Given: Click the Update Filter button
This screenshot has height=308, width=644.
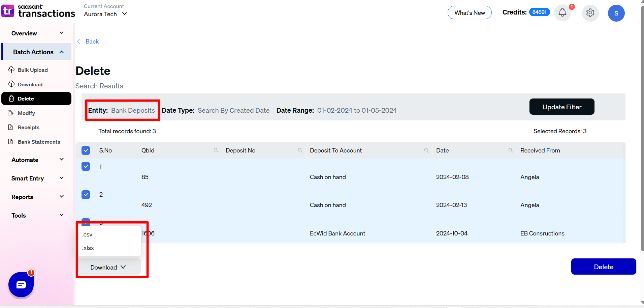Looking at the screenshot, I should point(561,107).
